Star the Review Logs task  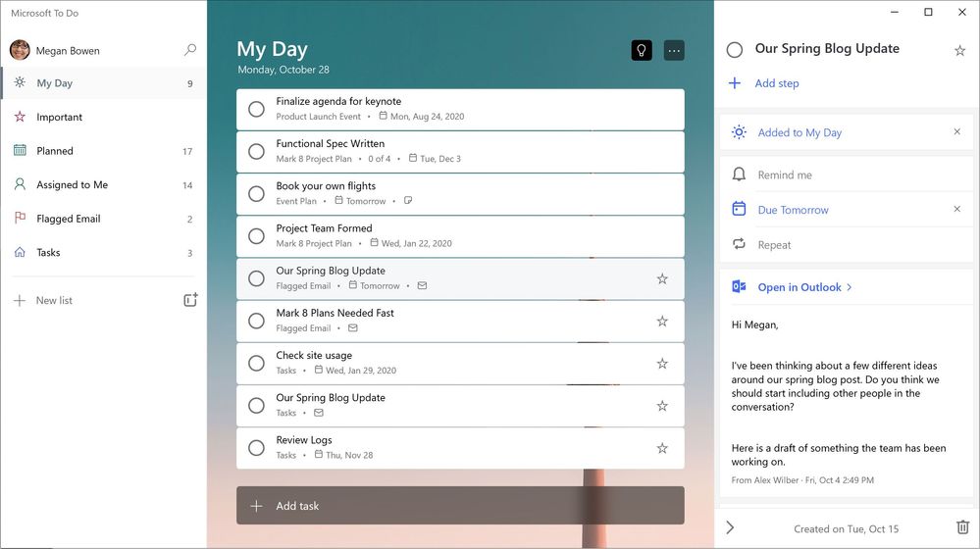point(662,448)
